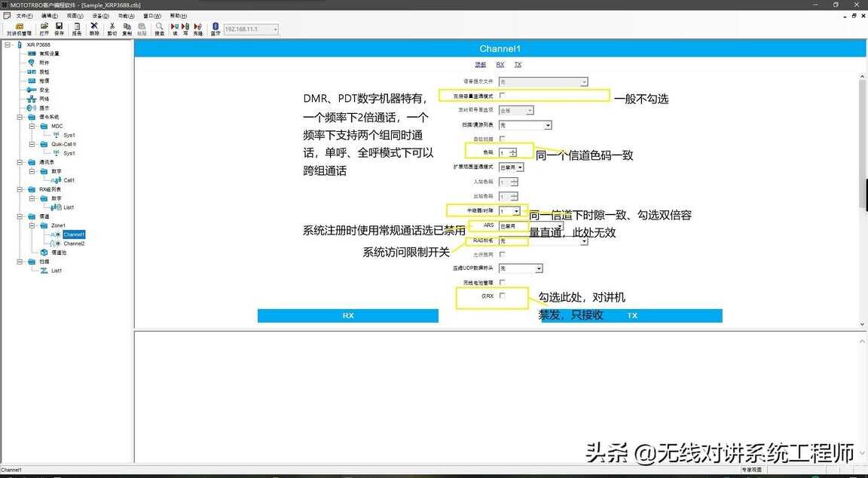Open the 搜索 search tool

coord(159,29)
